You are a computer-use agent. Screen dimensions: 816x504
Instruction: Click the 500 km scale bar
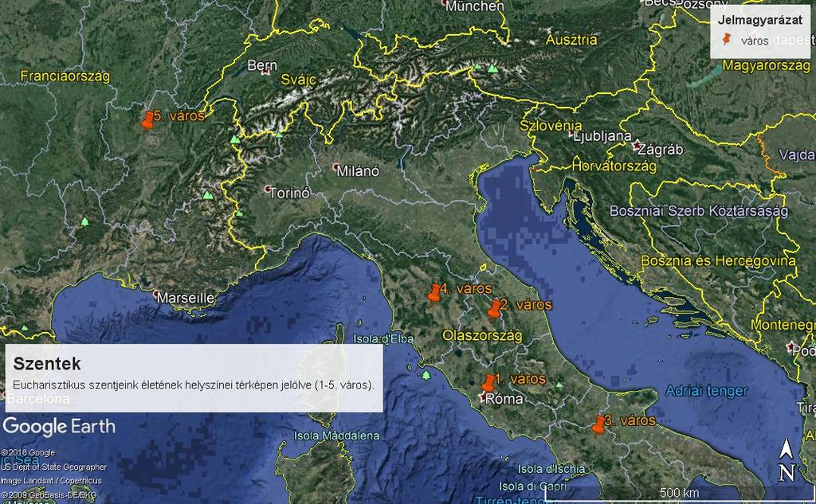point(679,492)
